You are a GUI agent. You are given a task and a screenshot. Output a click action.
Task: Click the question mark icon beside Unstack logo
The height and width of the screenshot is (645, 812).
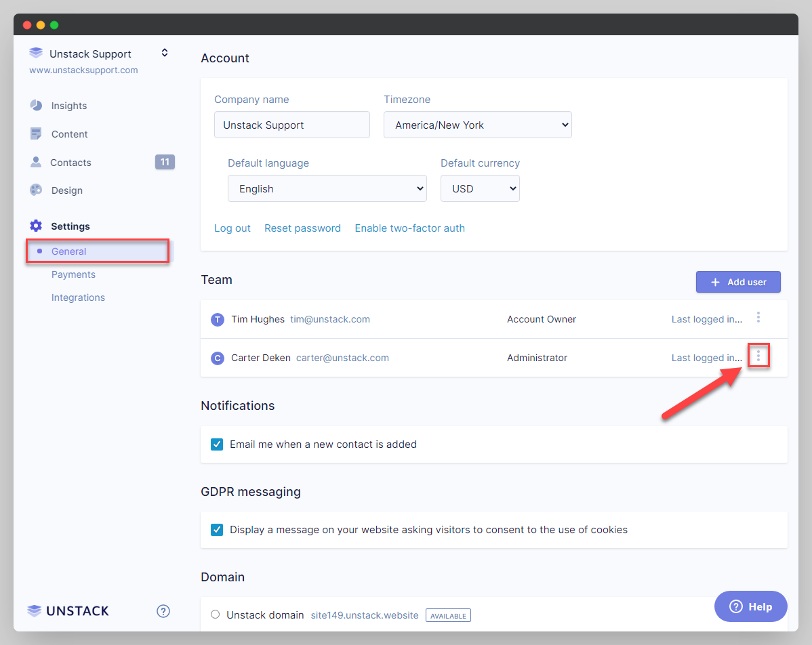point(163,611)
